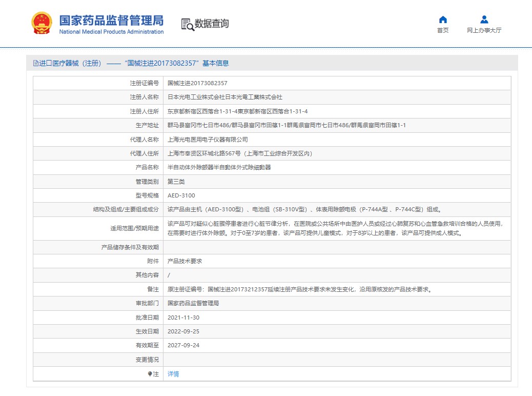This screenshot has width=532, height=396.
Task: Click the national emblem logo
Action: click(x=42, y=23)
